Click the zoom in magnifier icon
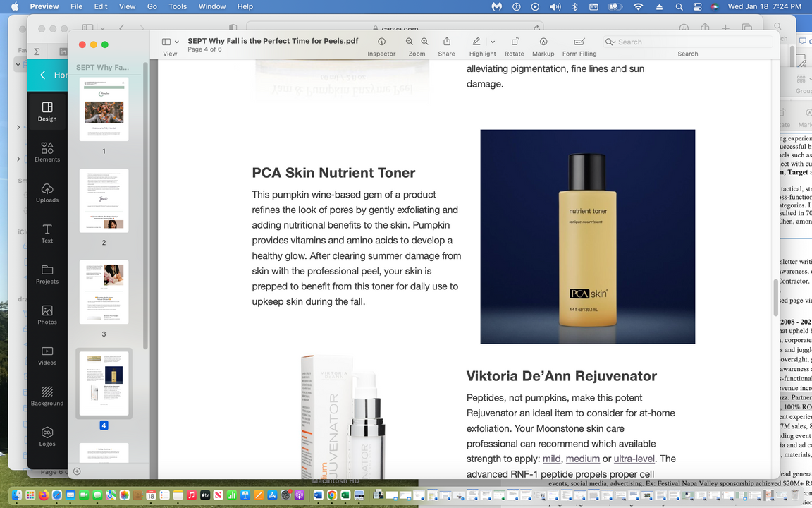Screen dimensions: 812x508 coord(424,42)
